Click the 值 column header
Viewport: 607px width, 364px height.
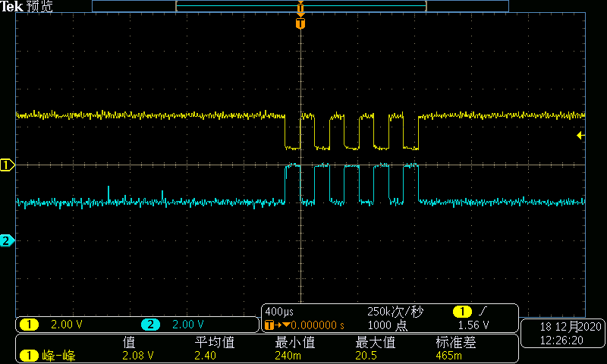pos(129,342)
